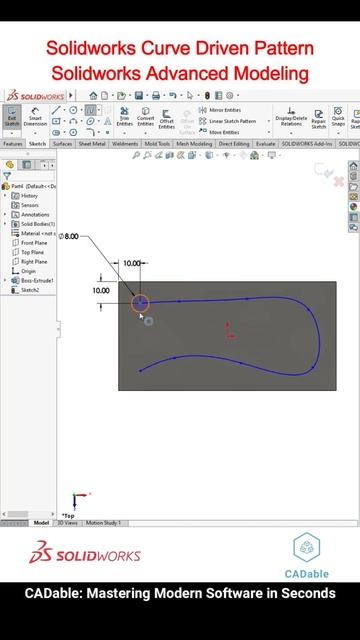Open the Options gear icon
360x640 pixels.
point(229,96)
